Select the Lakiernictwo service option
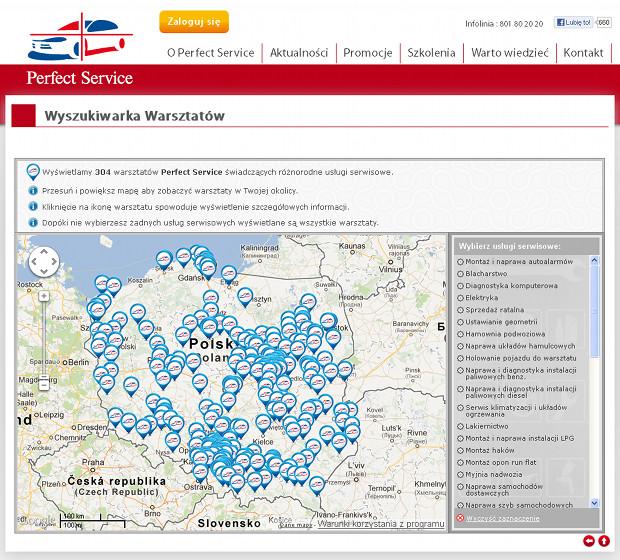 pos(483,426)
